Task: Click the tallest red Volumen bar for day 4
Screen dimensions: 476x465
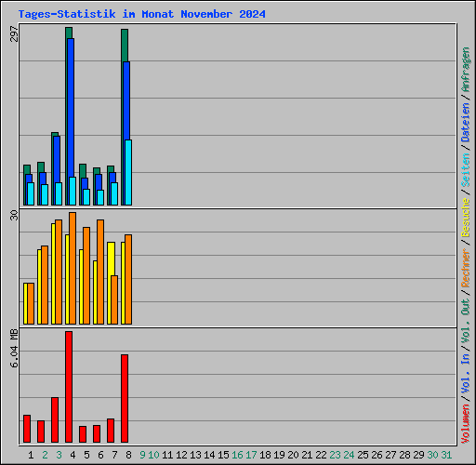Action: [69, 387]
